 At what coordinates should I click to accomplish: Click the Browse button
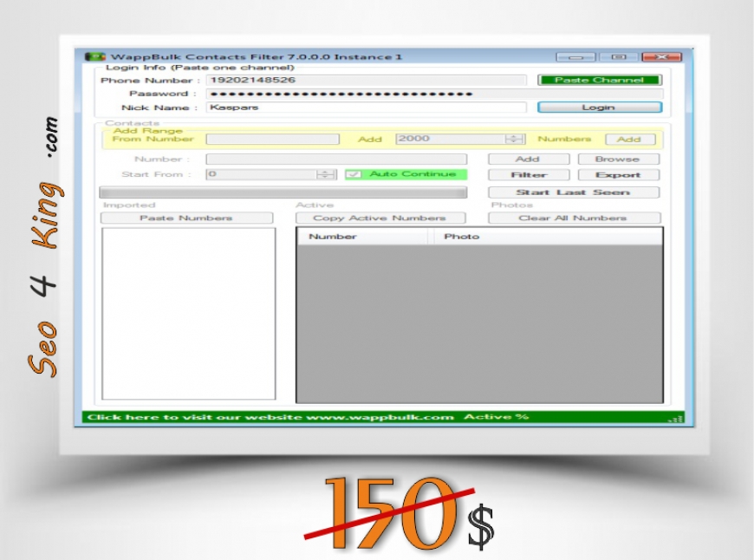click(618, 159)
